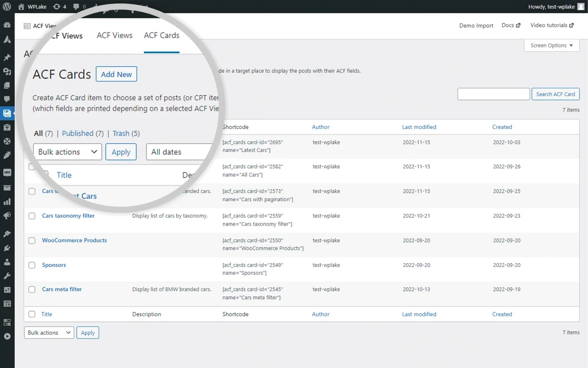This screenshot has width=588, height=368.
Task: Open the carrot sidebar icon
Action: tap(7, 155)
